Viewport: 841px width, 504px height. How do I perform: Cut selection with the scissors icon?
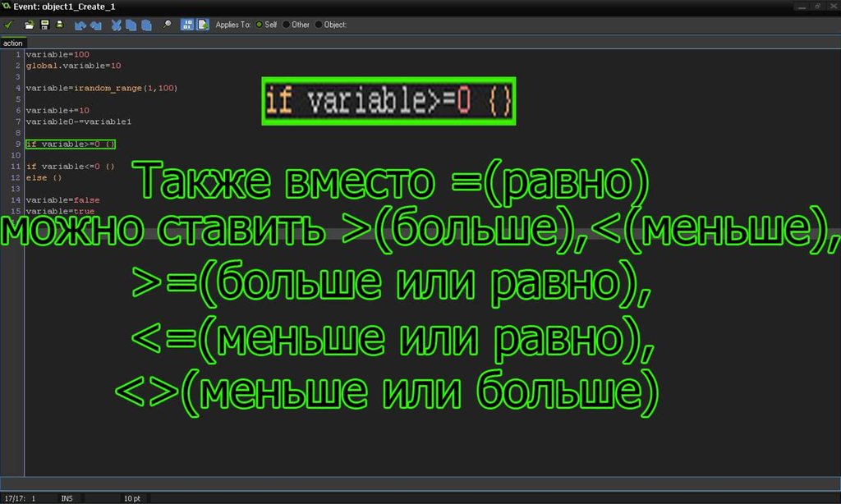pyautogui.click(x=117, y=25)
